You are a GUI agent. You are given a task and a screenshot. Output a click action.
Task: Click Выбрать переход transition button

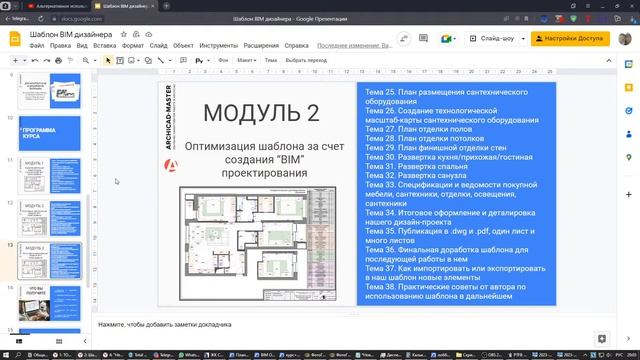pos(306,60)
